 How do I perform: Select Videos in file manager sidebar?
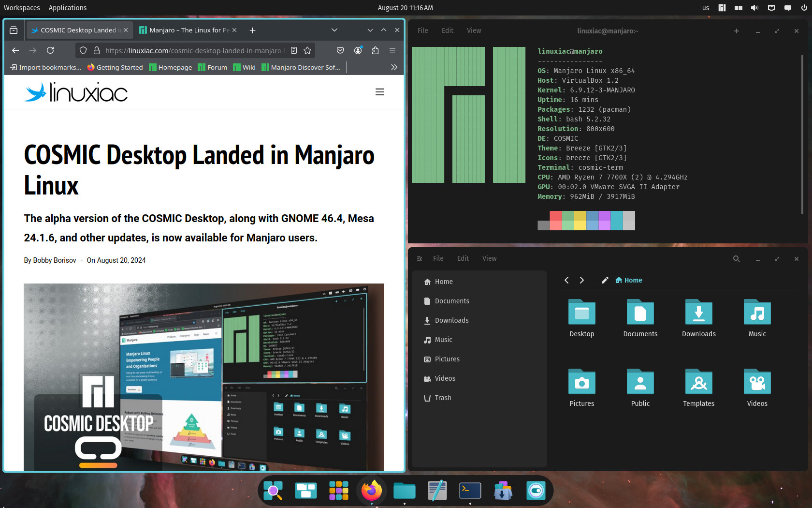479,378
